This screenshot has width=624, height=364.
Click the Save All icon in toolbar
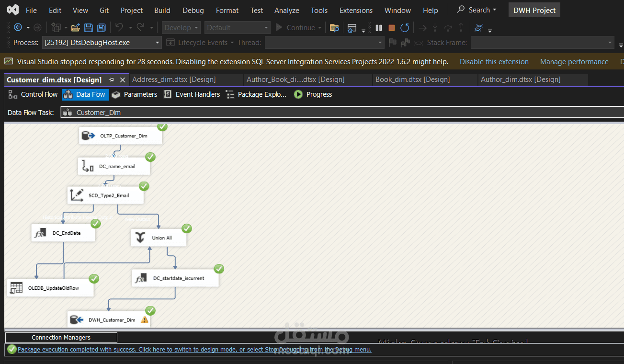[x=101, y=28]
